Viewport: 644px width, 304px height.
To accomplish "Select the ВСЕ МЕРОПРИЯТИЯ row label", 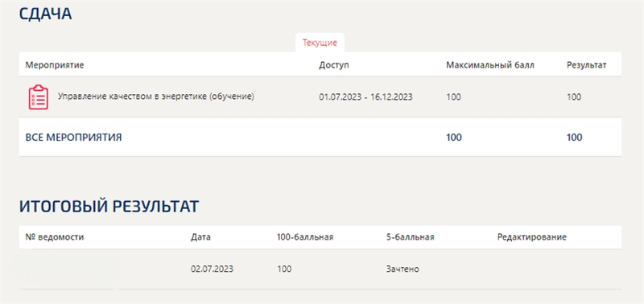I will [73, 138].
